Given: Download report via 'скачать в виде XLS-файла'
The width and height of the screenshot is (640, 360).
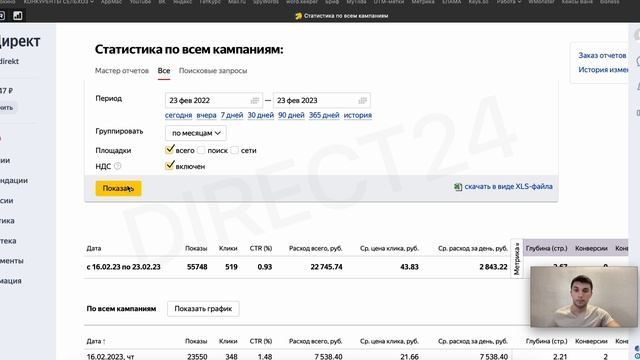Looking at the screenshot, I should coord(508,187).
